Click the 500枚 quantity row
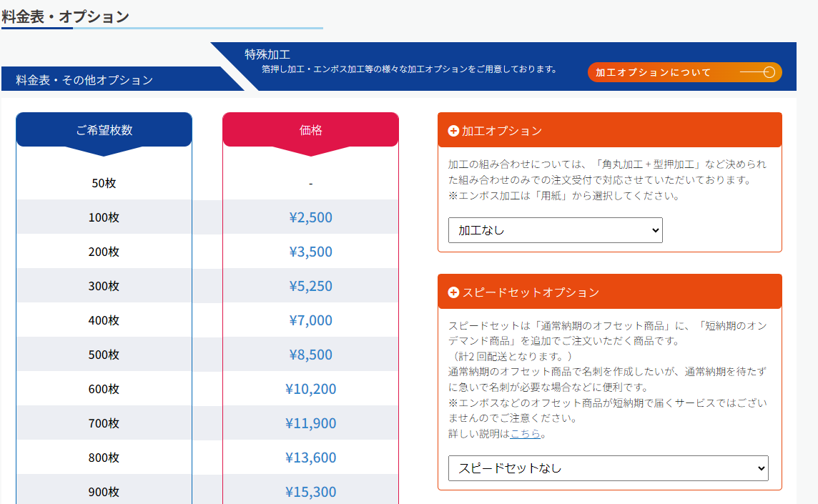Viewport: 818px width, 504px height. pos(104,355)
